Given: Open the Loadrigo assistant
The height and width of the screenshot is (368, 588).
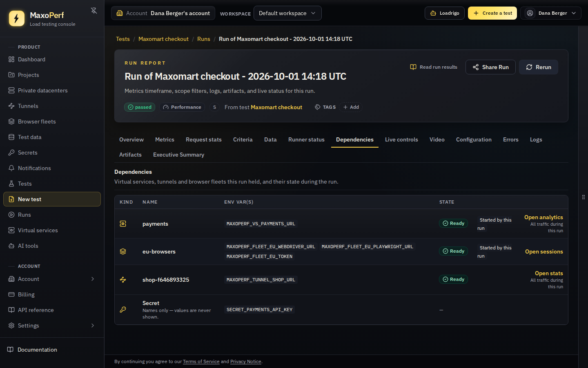Looking at the screenshot, I should [445, 13].
